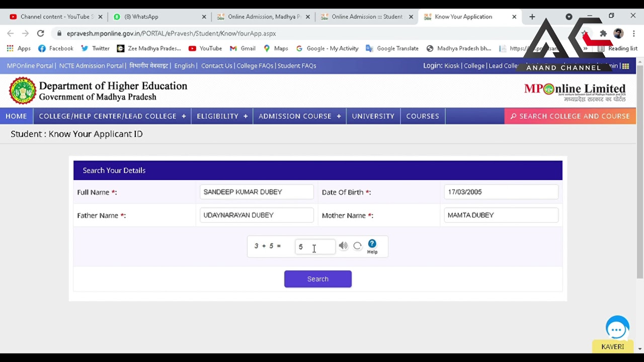This screenshot has height=362, width=644.
Task: Reload the browser page
Action: (x=40, y=33)
